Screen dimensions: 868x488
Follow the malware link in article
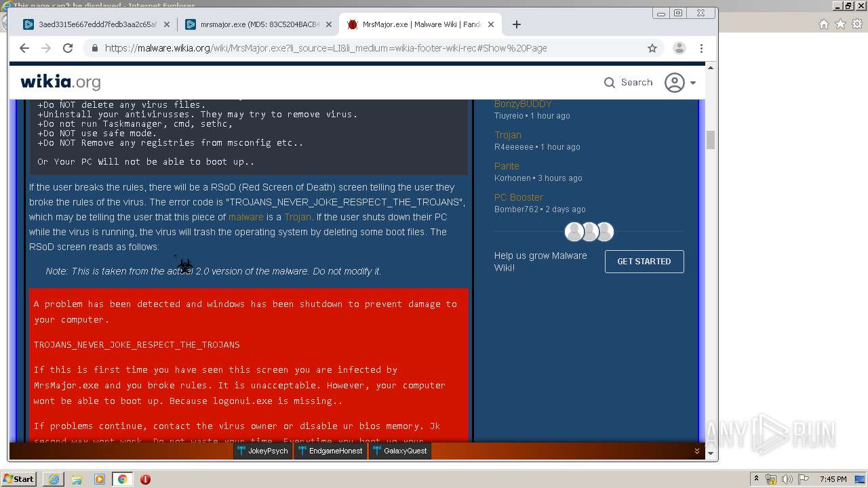pos(246,217)
